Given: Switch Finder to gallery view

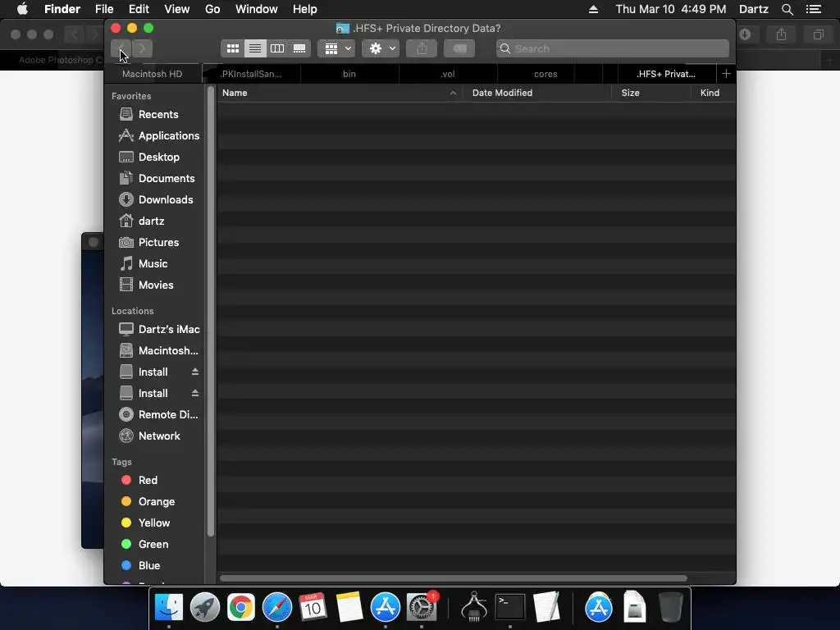Looking at the screenshot, I should [x=299, y=48].
